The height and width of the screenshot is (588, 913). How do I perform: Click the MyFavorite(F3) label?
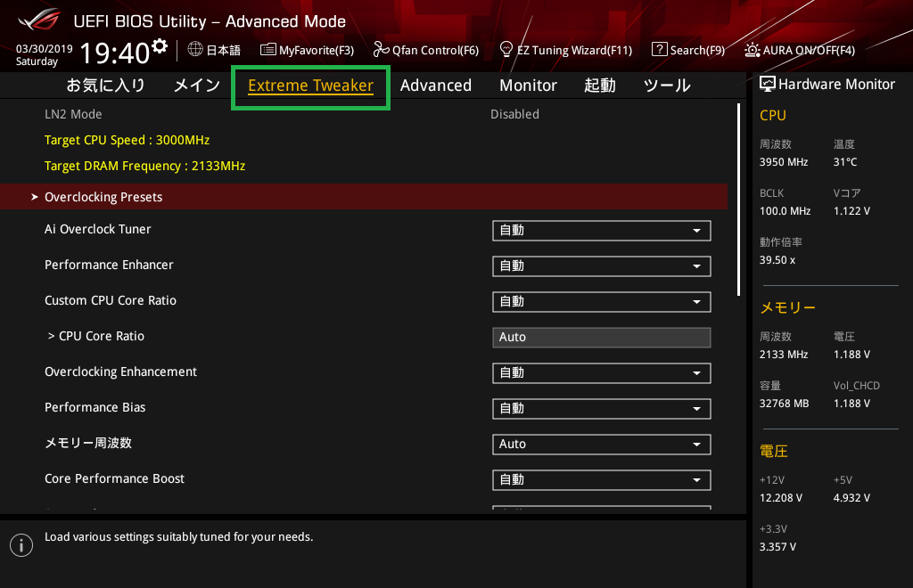[317, 50]
